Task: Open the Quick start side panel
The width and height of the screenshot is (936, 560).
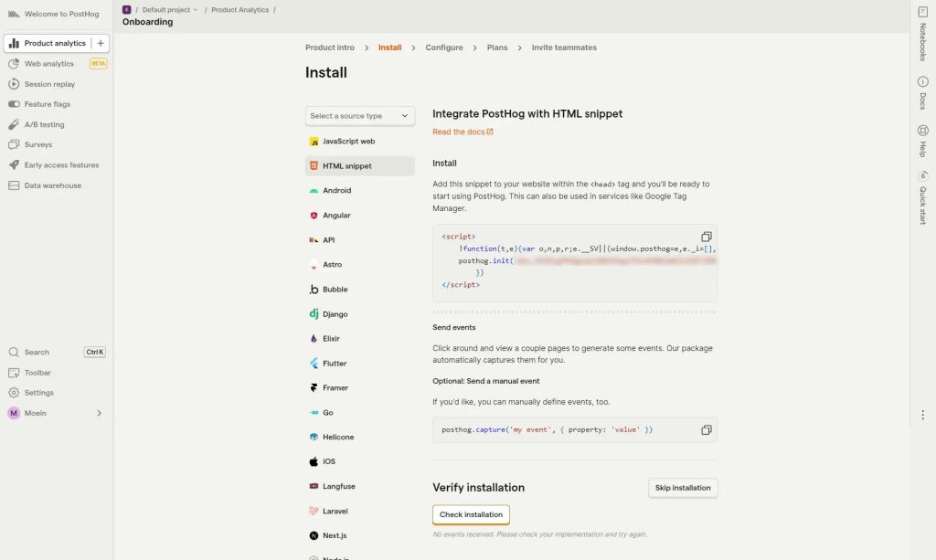Action: [923, 197]
